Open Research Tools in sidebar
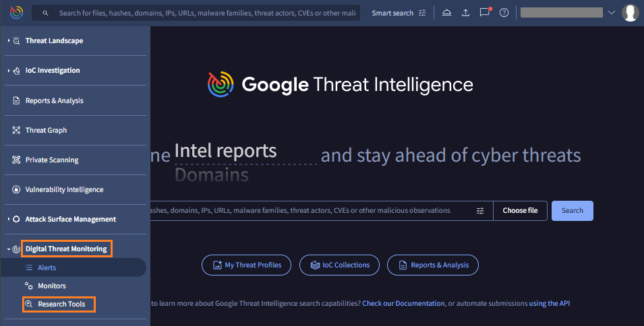Screen dimensions: 644x326 coord(61,304)
